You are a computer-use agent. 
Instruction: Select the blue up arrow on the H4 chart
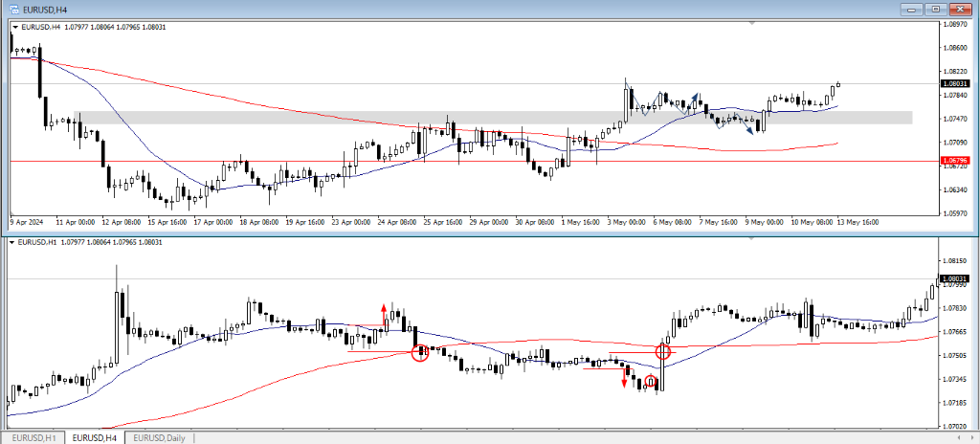[694, 100]
